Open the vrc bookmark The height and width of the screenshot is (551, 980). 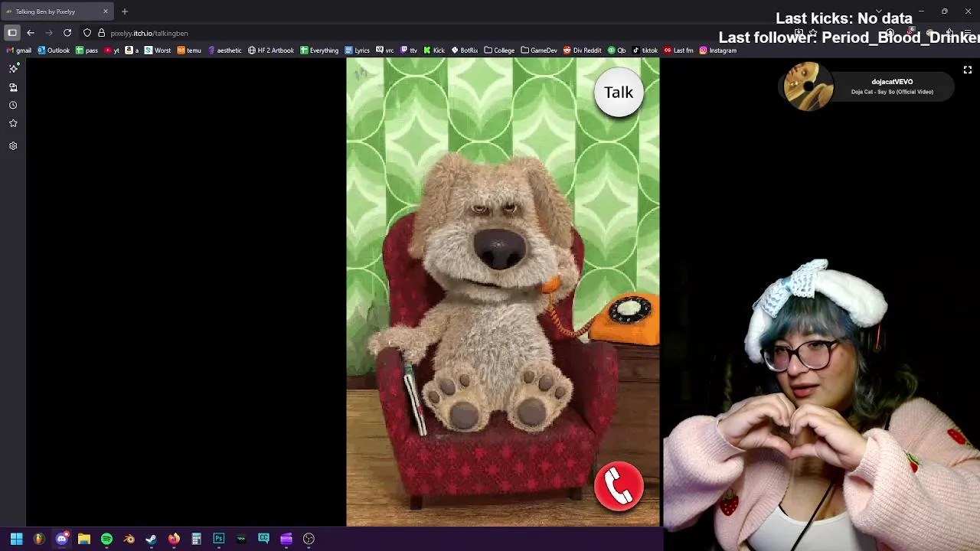384,51
